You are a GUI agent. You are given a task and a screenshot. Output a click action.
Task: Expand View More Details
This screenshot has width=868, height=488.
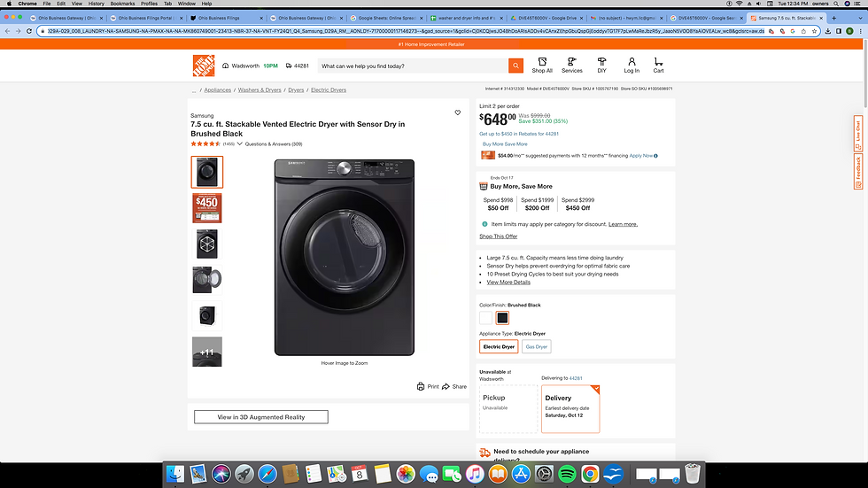pos(508,283)
